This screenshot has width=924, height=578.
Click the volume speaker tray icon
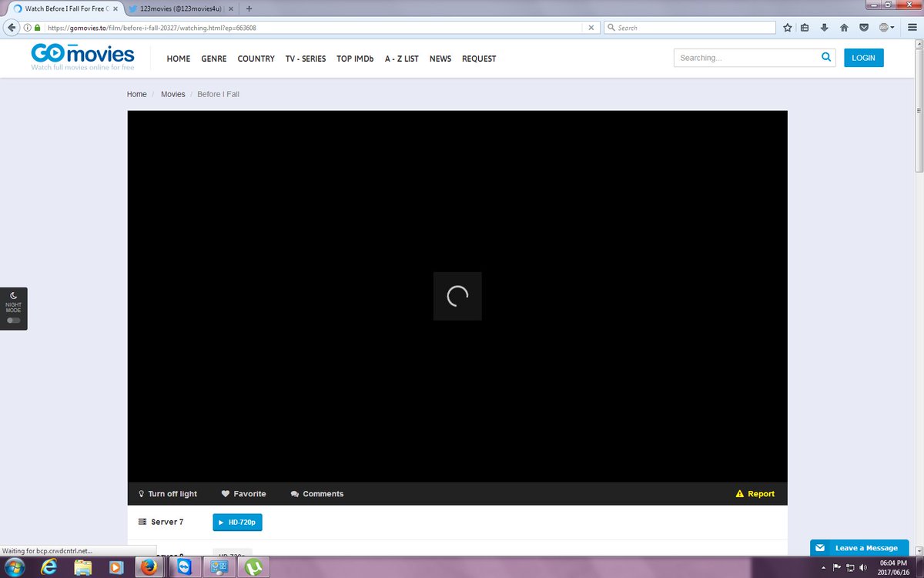point(862,567)
